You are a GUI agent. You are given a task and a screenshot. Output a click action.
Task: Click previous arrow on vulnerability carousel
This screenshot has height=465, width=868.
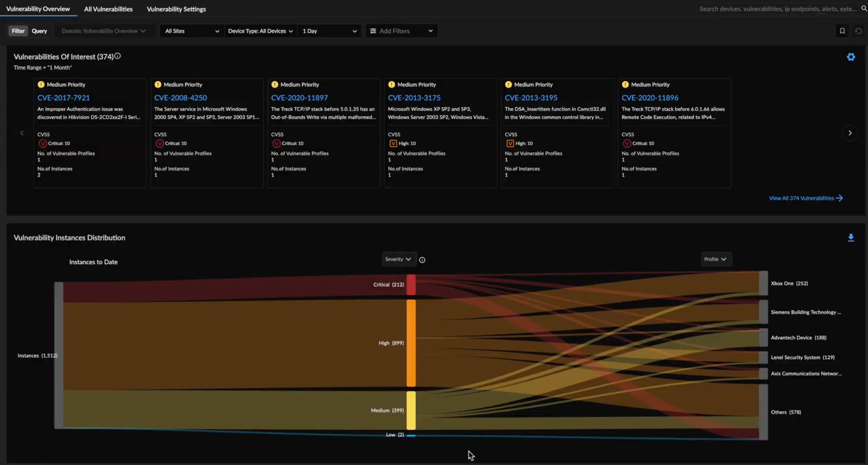click(22, 133)
